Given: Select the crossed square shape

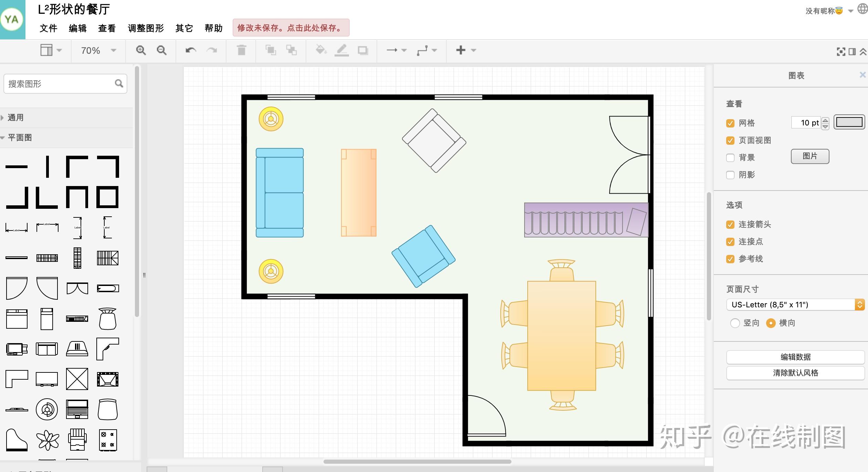Looking at the screenshot, I should pos(77,379).
